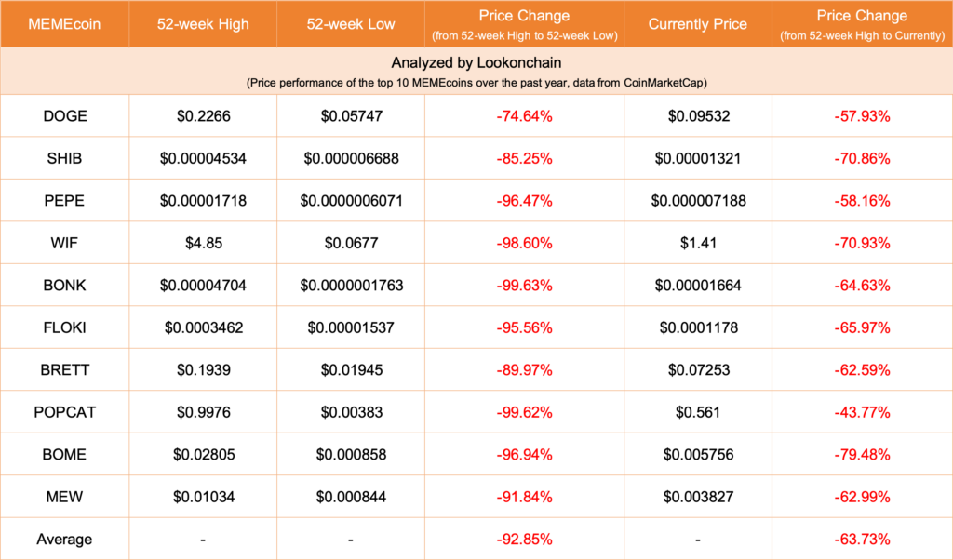This screenshot has width=953, height=560.
Task: Click the WIF current price $1.41
Action: coord(698,243)
